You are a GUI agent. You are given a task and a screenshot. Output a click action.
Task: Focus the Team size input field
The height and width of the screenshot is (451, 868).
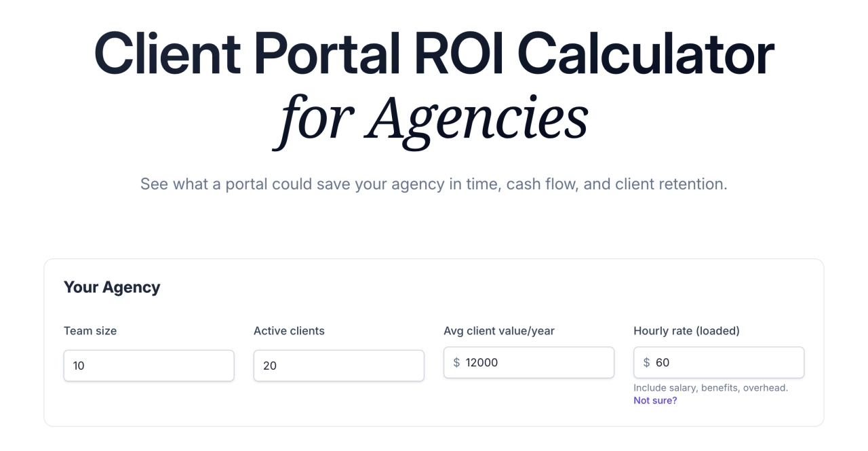(149, 366)
